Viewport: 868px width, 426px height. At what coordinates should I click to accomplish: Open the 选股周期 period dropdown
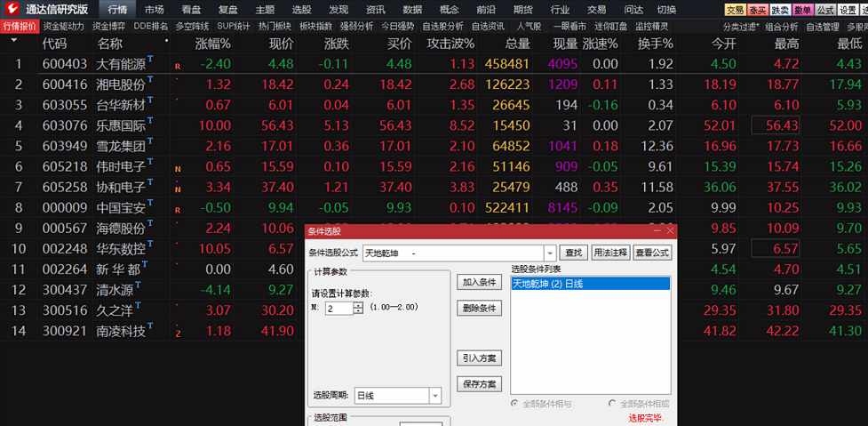coord(435,396)
